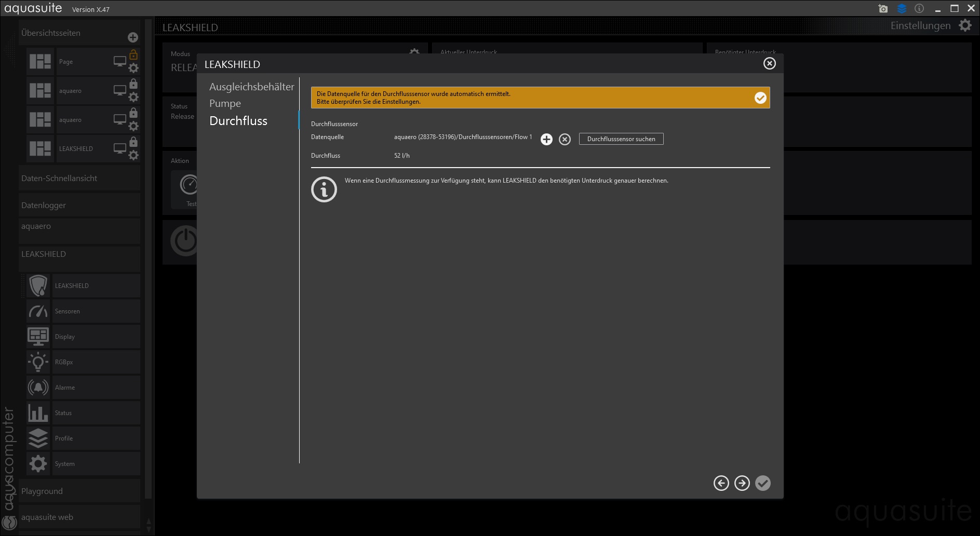The image size is (980, 536).
Task: Add a new overview page
Action: (133, 37)
